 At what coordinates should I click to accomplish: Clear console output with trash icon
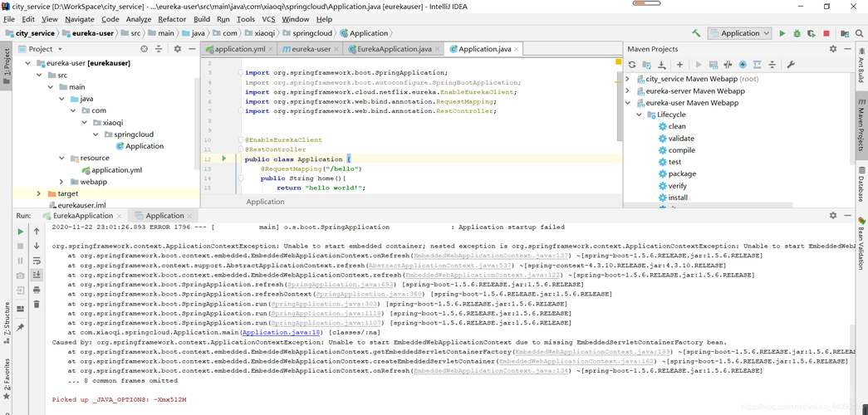pyautogui.click(x=37, y=305)
